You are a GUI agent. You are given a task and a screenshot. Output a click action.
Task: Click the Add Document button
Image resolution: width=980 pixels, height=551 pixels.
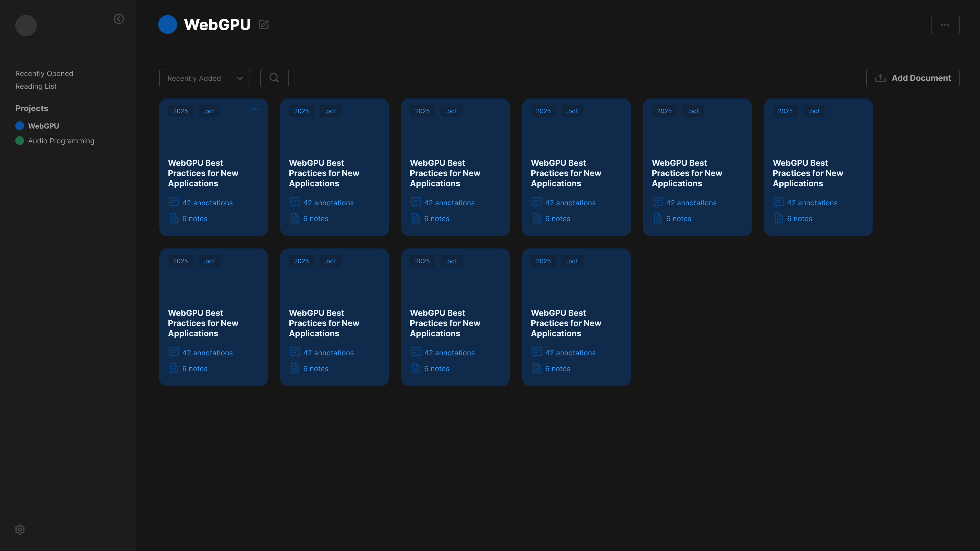click(x=912, y=78)
